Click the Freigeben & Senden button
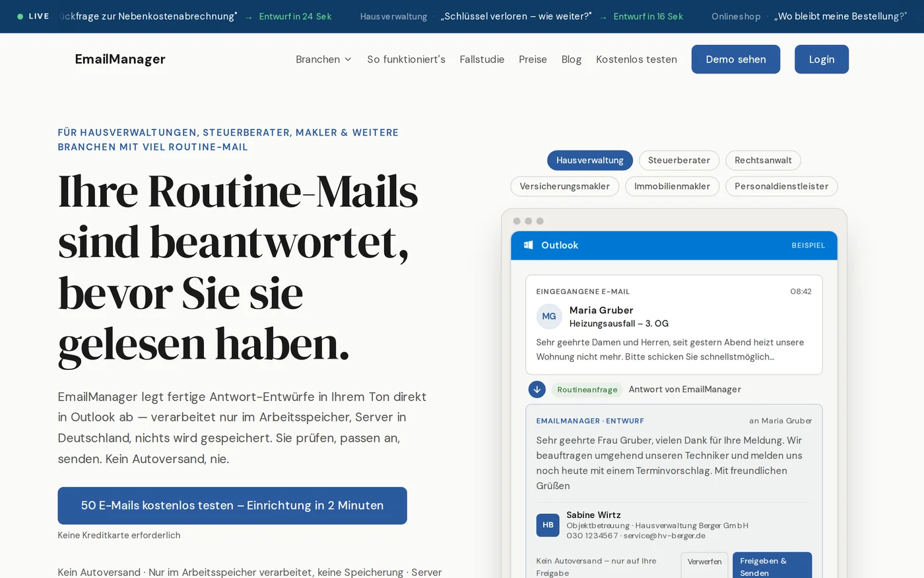Viewport: 924px width, 578px height. (772, 565)
